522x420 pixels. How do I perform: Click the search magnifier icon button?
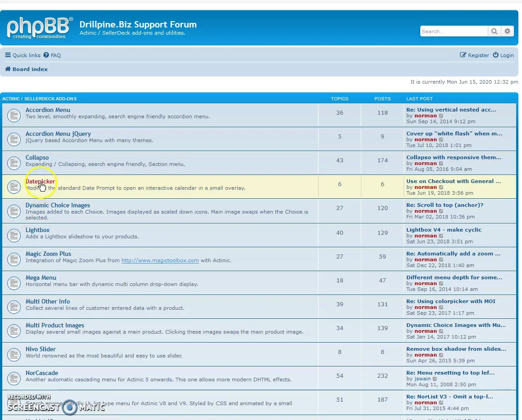coord(494,31)
